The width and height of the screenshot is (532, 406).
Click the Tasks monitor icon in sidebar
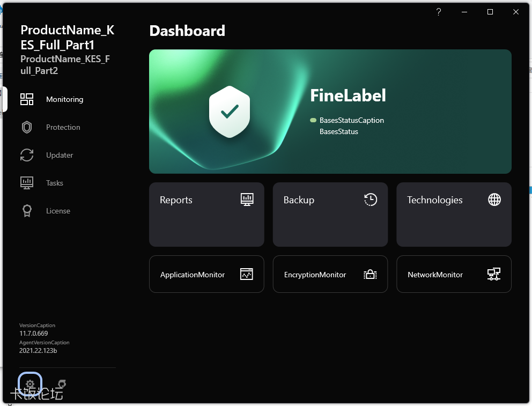[x=27, y=183]
